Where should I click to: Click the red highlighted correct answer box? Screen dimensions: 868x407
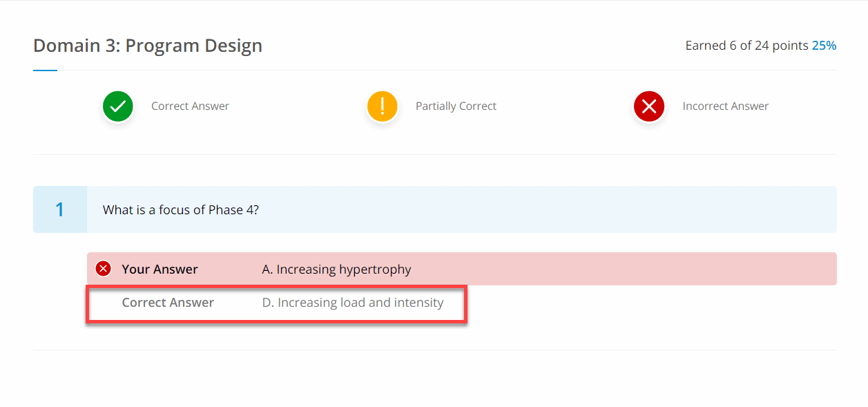point(277,303)
